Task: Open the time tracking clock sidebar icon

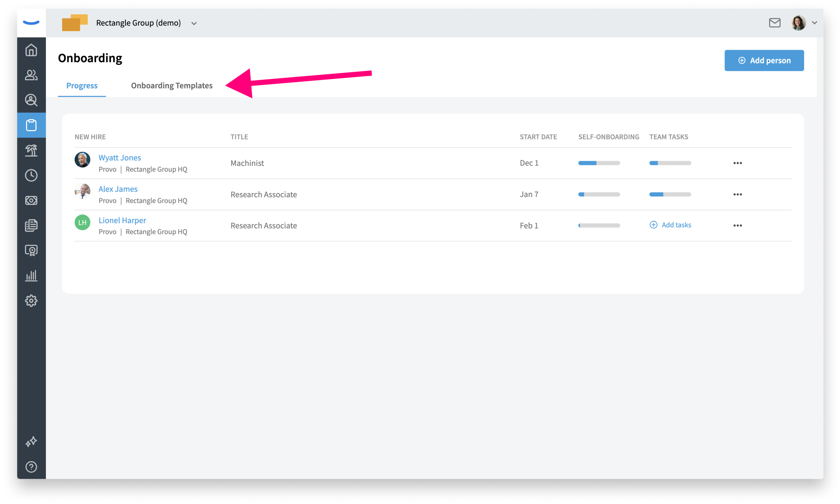Action: pos(31,175)
